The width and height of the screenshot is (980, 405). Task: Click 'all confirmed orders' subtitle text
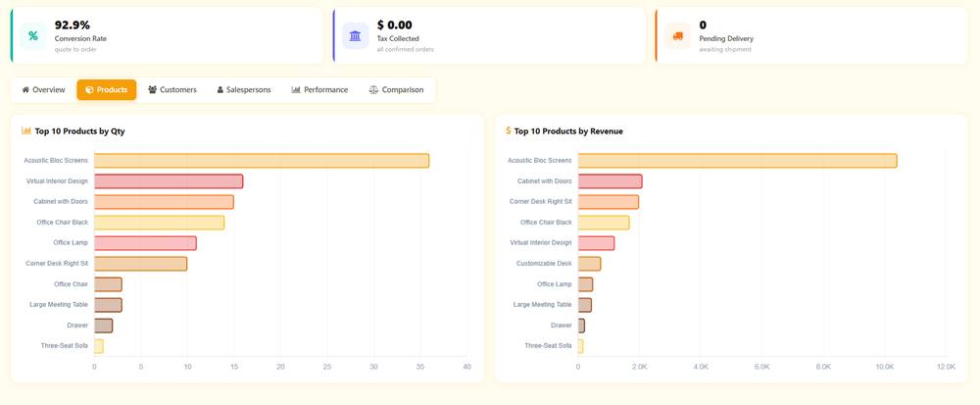[x=405, y=49]
